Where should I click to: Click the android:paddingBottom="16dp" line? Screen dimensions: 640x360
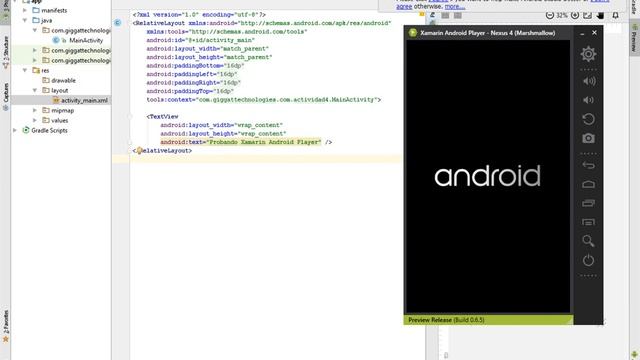196,65
